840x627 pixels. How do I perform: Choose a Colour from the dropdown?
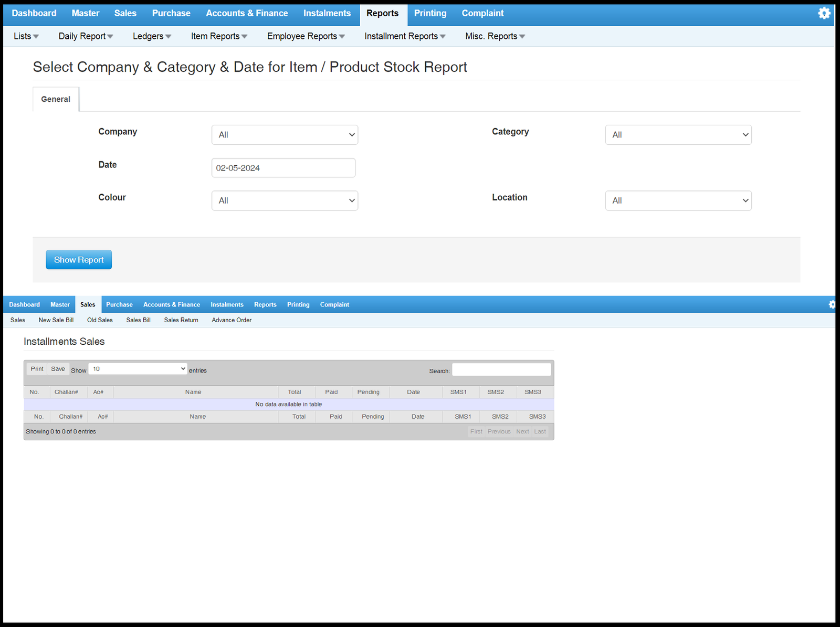pos(285,200)
